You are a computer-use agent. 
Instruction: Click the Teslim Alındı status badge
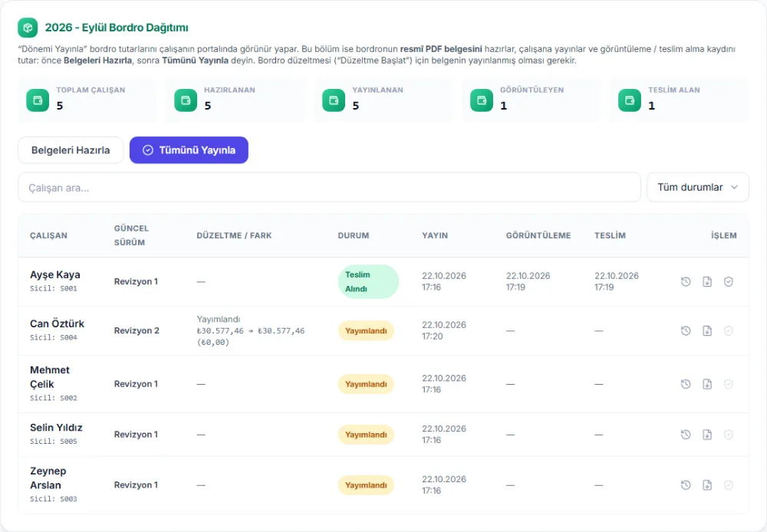368,281
